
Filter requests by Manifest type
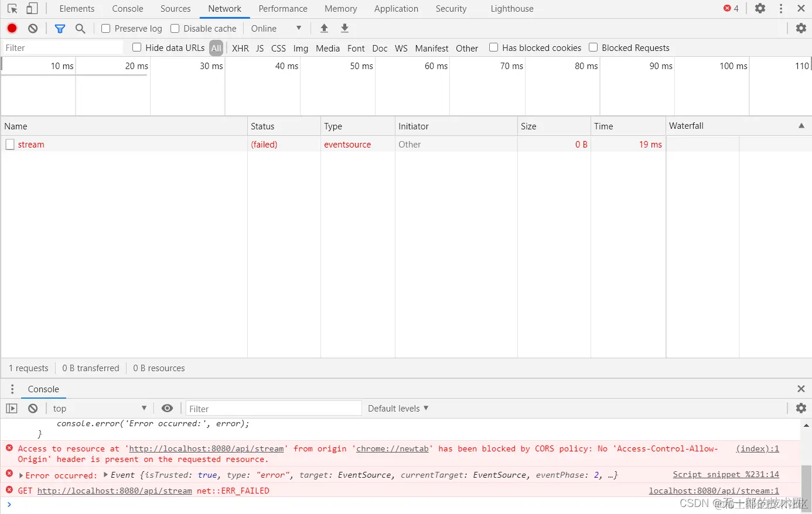coord(432,48)
